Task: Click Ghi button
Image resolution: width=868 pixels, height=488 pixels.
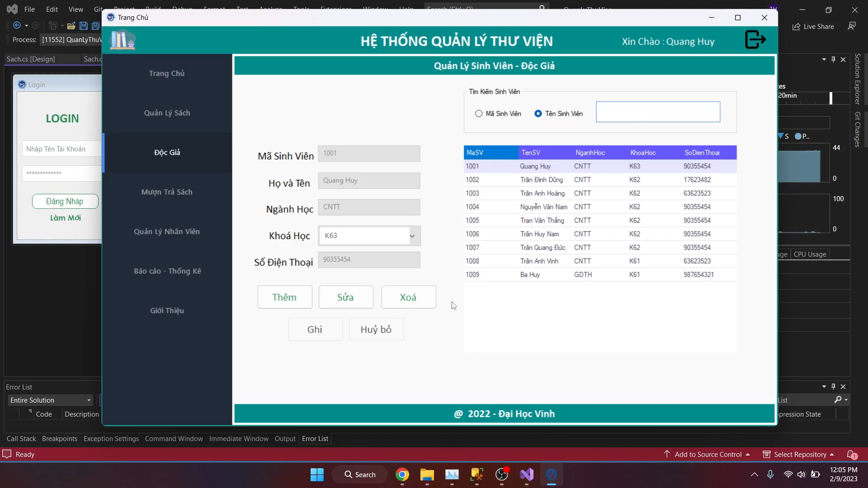Action: [x=315, y=329]
